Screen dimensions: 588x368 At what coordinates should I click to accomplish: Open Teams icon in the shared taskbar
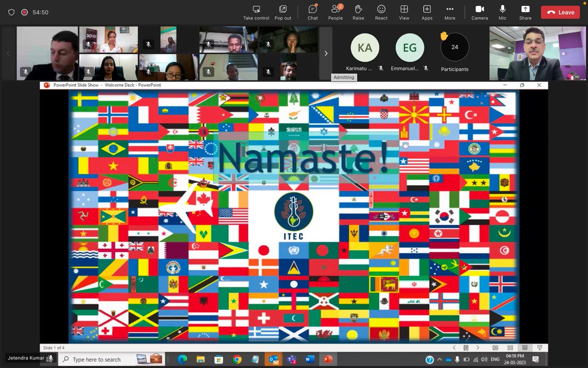click(x=292, y=360)
